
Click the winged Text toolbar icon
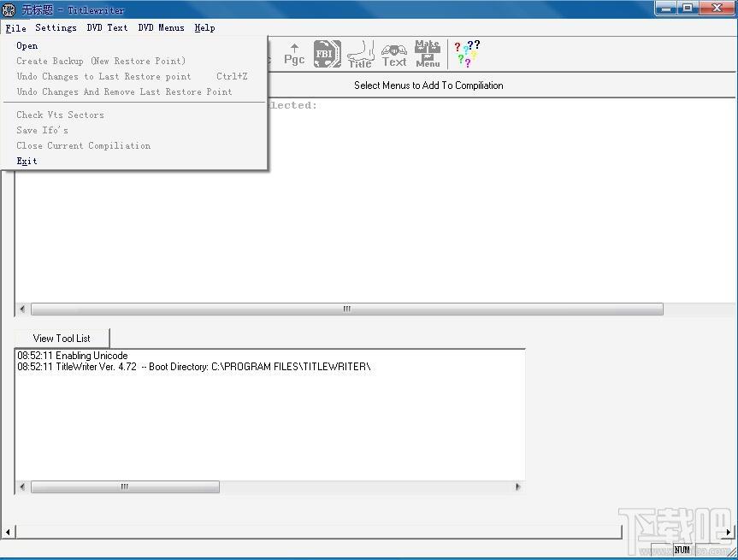(x=394, y=55)
